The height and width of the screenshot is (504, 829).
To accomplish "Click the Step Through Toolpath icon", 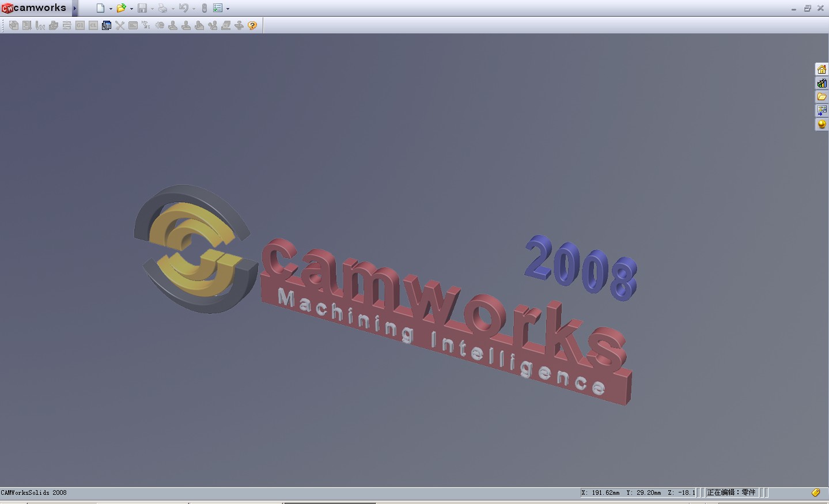I will (67, 25).
